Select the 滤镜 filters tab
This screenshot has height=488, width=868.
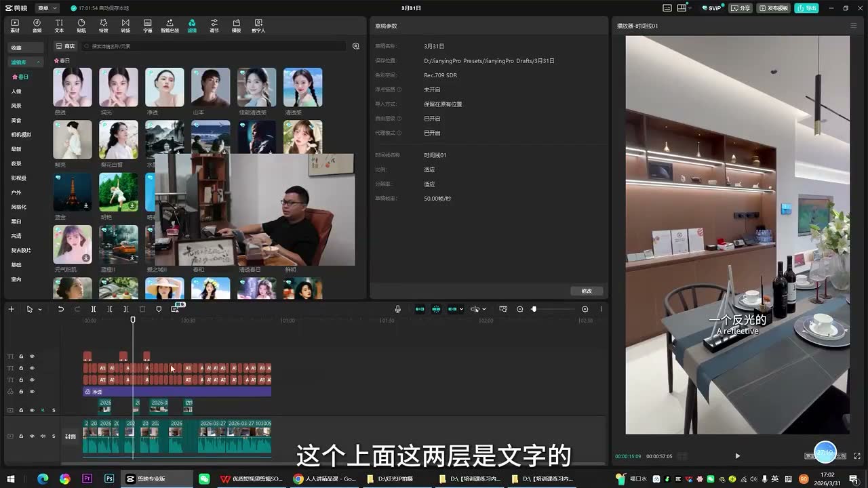tap(192, 26)
